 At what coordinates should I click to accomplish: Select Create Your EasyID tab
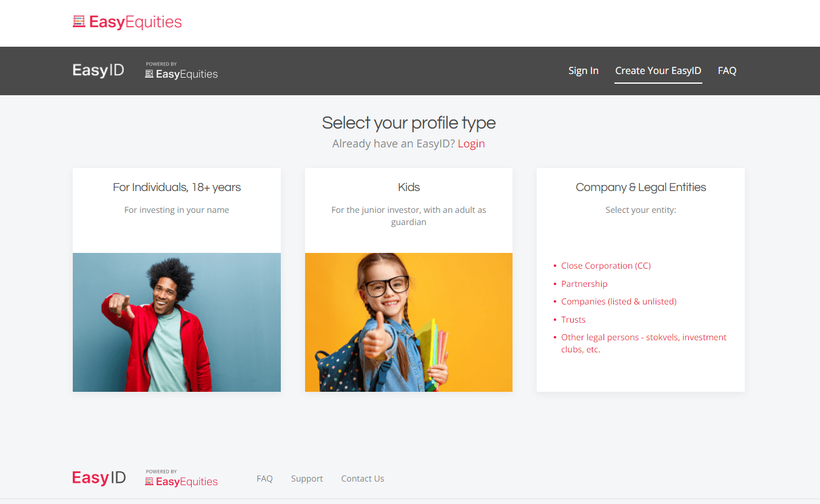(658, 70)
